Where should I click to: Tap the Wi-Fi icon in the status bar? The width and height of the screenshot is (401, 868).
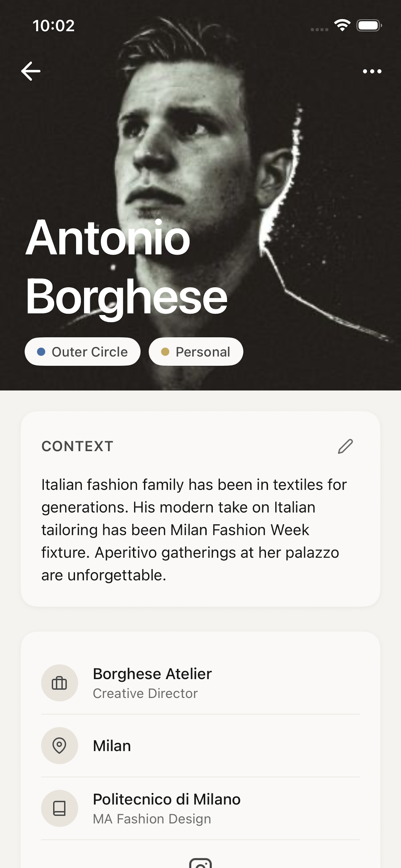pos(342,25)
